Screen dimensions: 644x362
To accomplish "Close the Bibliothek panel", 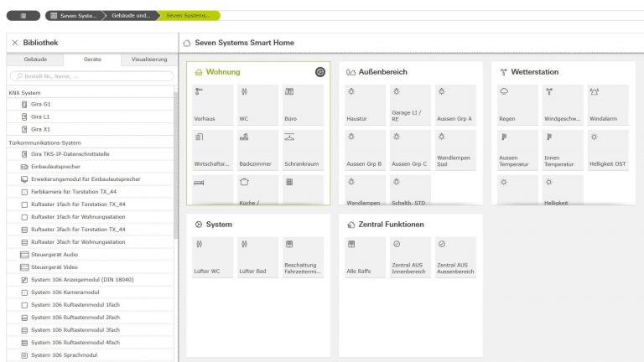I will 15,42.
